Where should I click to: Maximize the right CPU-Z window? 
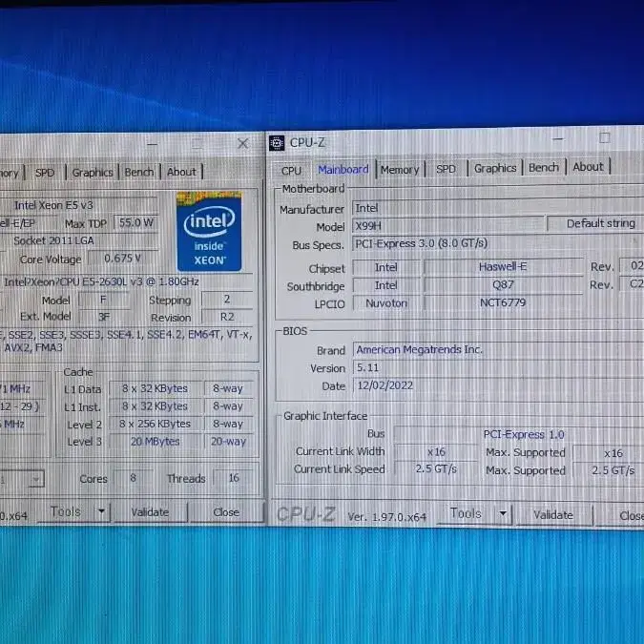(605, 138)
